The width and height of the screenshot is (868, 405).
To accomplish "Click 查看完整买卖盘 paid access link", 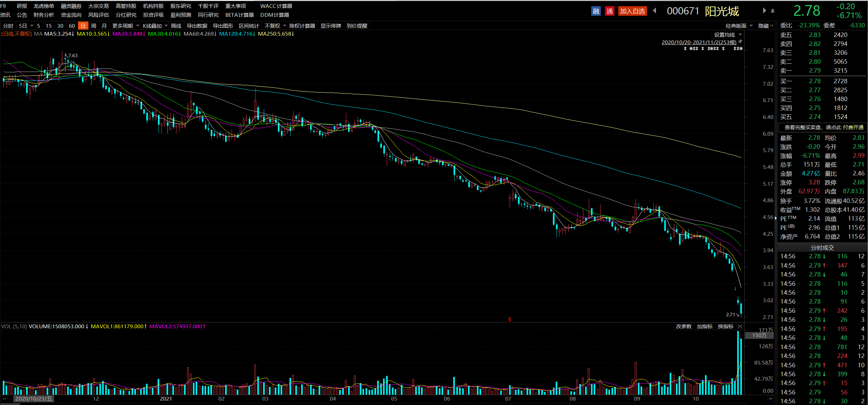I will point(823,127).
